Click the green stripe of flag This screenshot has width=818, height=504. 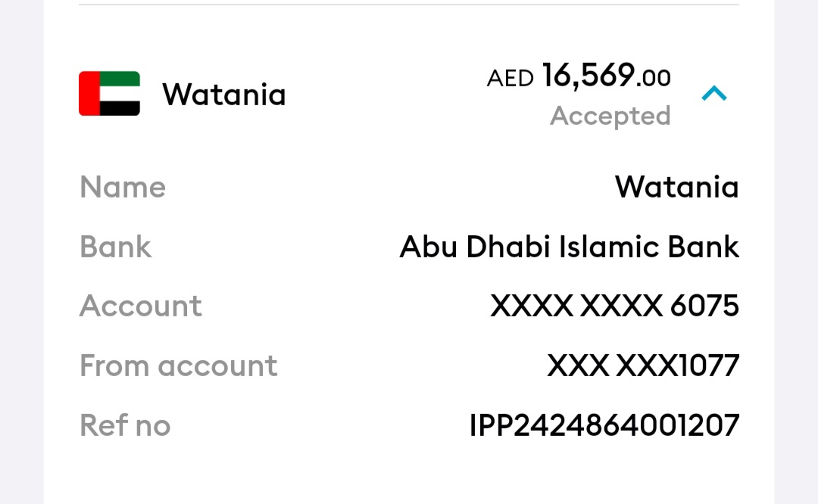coord(120,79)
